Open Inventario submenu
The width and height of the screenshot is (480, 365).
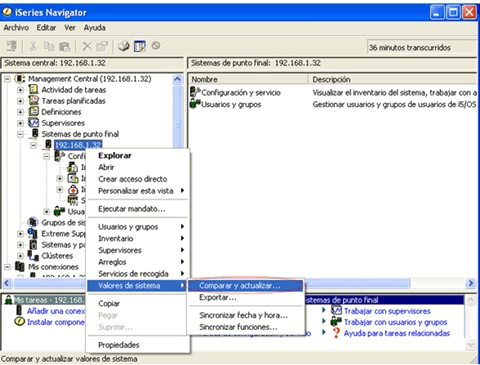[x=137, y=238]
